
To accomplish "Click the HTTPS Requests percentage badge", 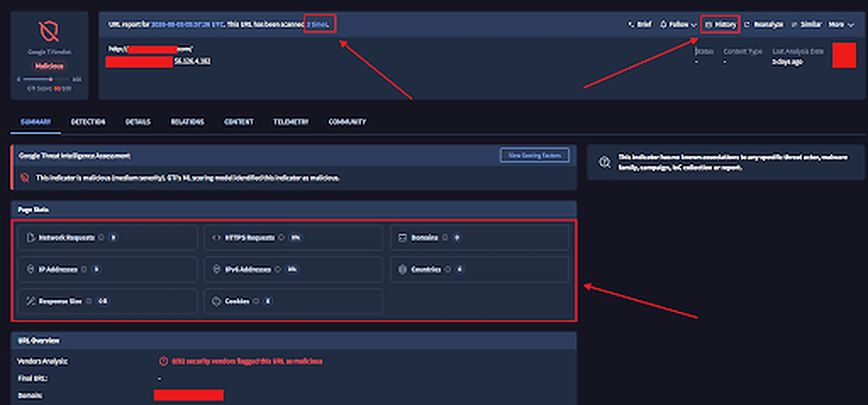I will pos(295,238).
